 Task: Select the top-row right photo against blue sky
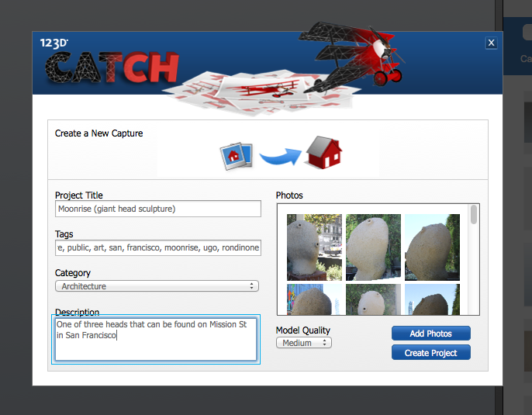432,247
